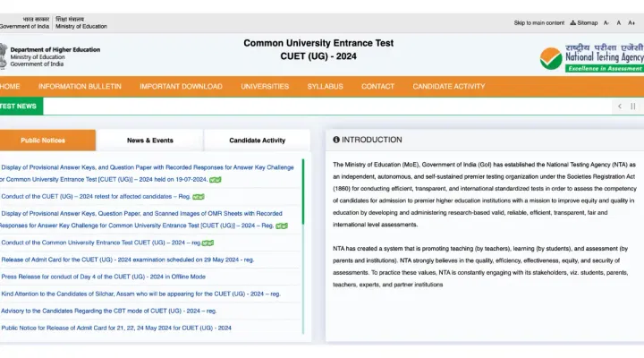Image resolution: width=644 pixels, height=358 pixels.
Task: Open the Information Bulletin menu
Action: click(80, 86)
